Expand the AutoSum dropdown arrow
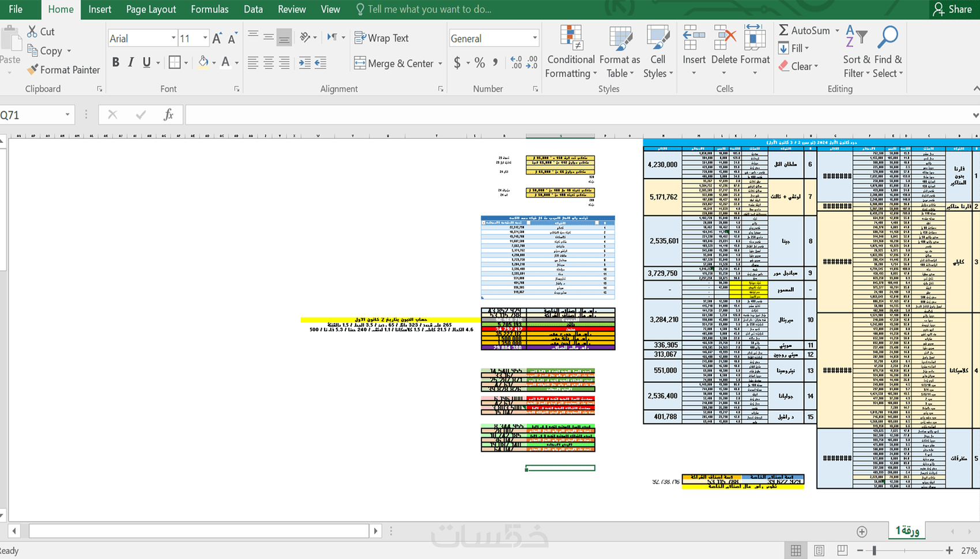 [837, 31]
